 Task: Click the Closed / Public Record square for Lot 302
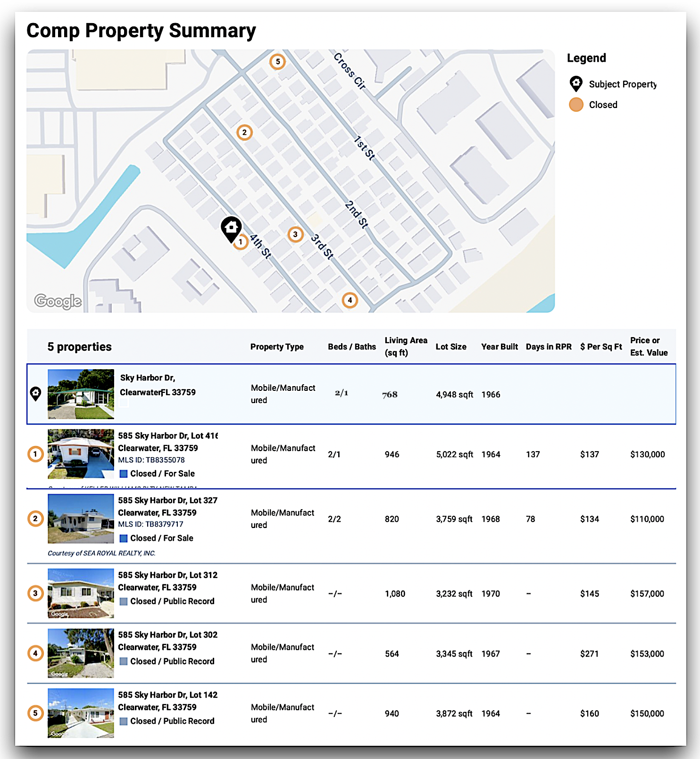tap(124, 661)
